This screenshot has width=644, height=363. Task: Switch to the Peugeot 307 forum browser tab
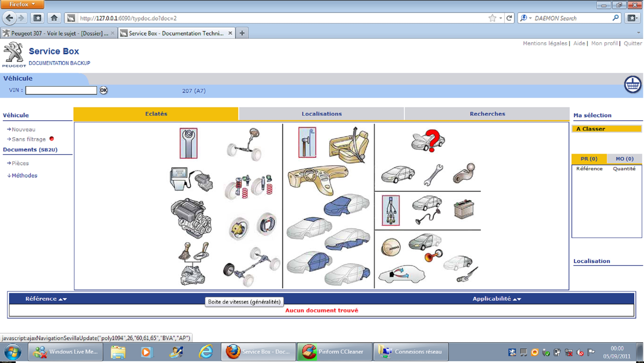[x=59, y=33]
